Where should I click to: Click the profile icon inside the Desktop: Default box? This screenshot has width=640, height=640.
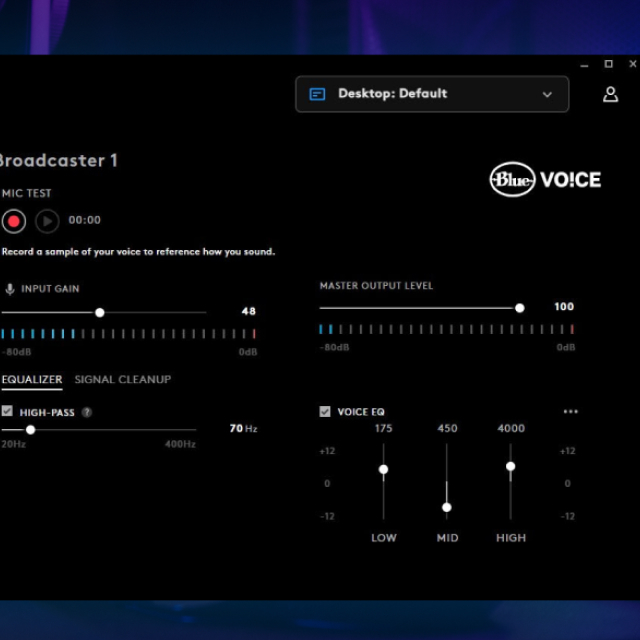(317, 94)
